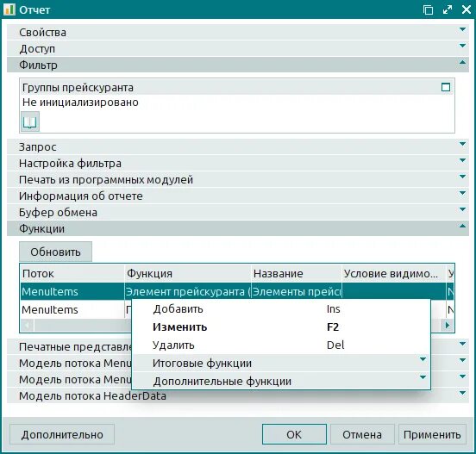This screenshot has width=476, height=454.
Task: Confirm with the OK button
Action: coord(294,434)
